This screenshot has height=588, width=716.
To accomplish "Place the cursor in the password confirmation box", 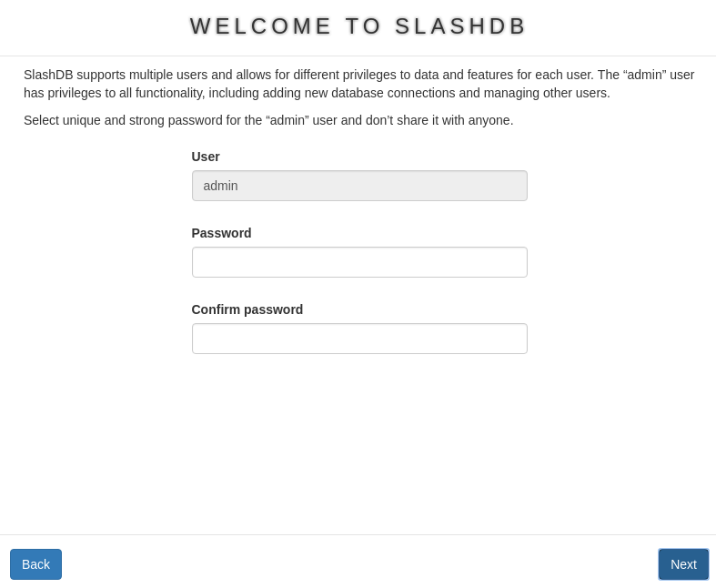I will click(359, 339).
